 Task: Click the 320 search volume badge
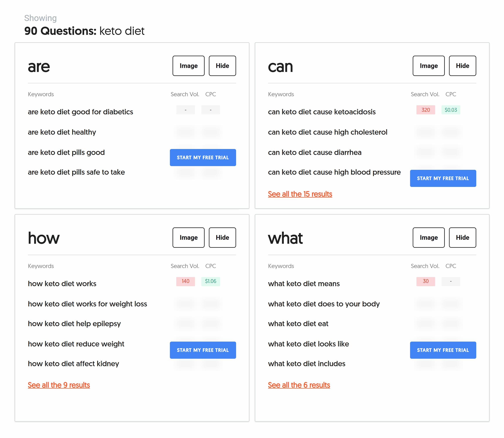click(426, 110)
